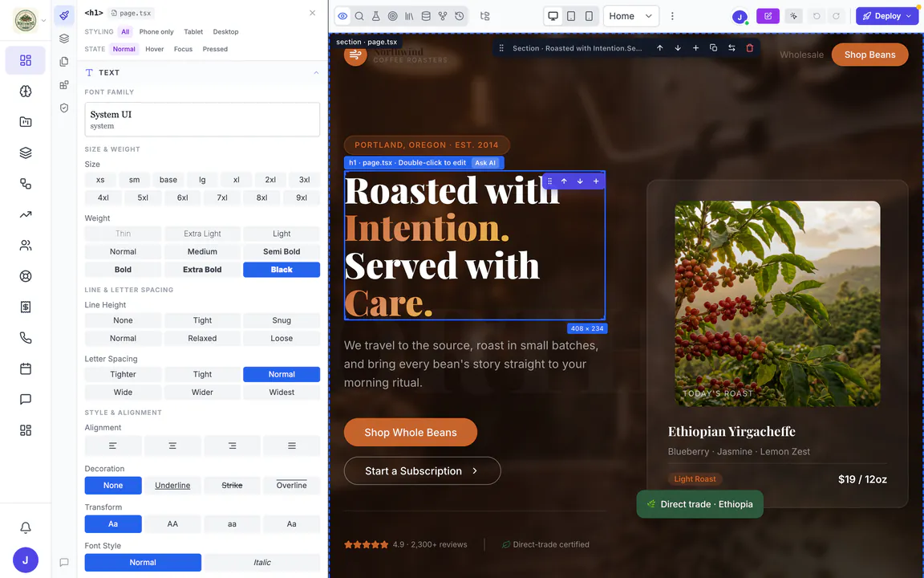Click the Shop Beans button in preview header
The image size is (924, 578).
click(869, 55)
